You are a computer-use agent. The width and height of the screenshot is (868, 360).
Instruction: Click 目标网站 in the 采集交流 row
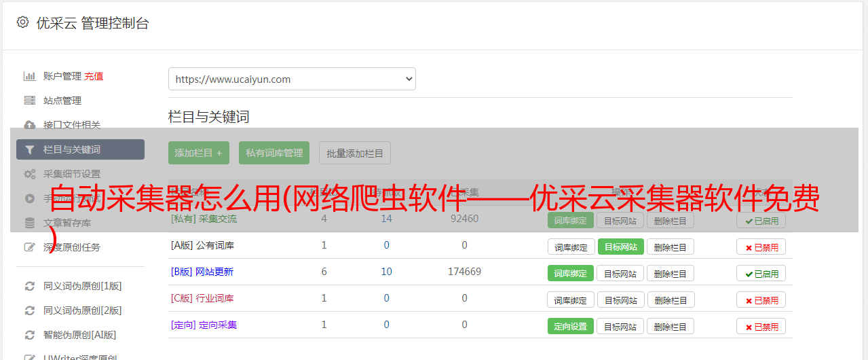tap(620, 220)
